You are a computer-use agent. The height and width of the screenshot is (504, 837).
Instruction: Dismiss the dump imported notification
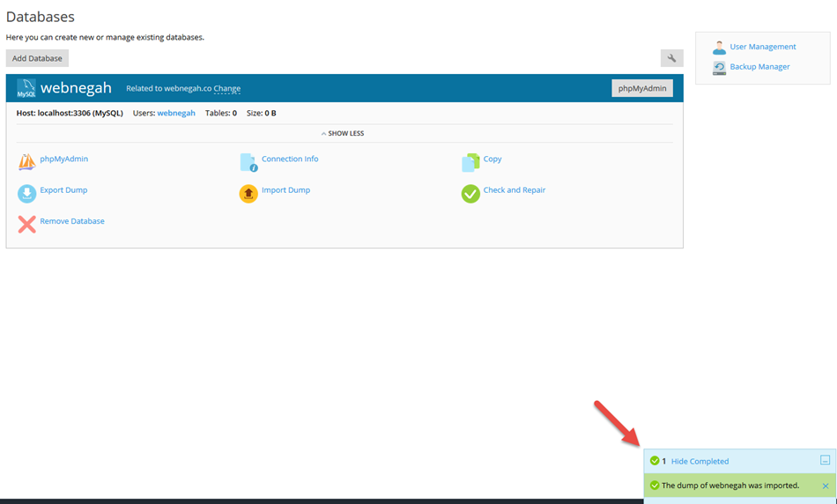(x=826, y=485)
